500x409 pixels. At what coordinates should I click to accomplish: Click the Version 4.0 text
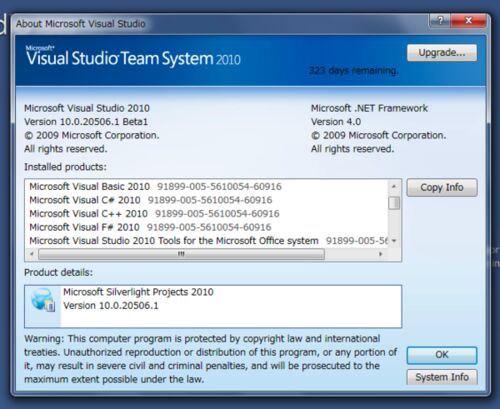tap(336, 122)
